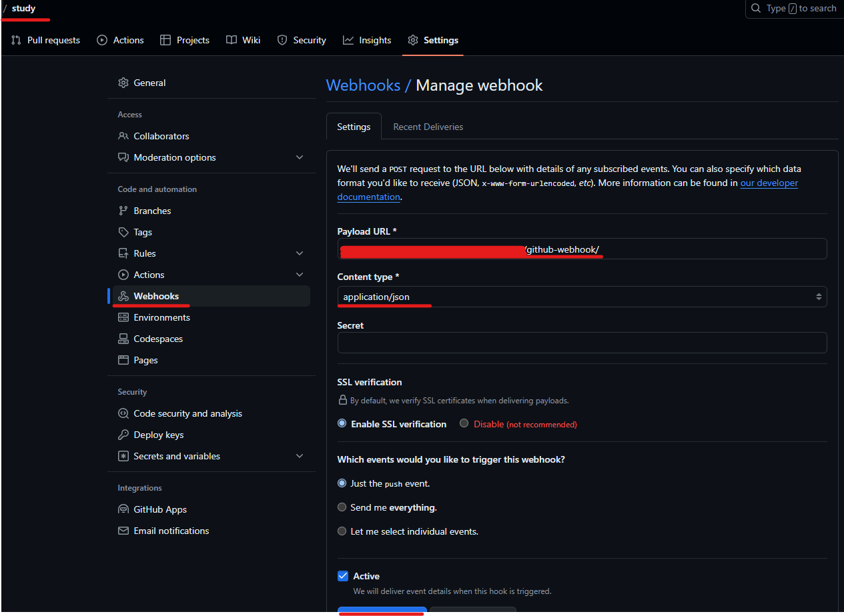Click the Insights graph icon

(x=348, y=40)
